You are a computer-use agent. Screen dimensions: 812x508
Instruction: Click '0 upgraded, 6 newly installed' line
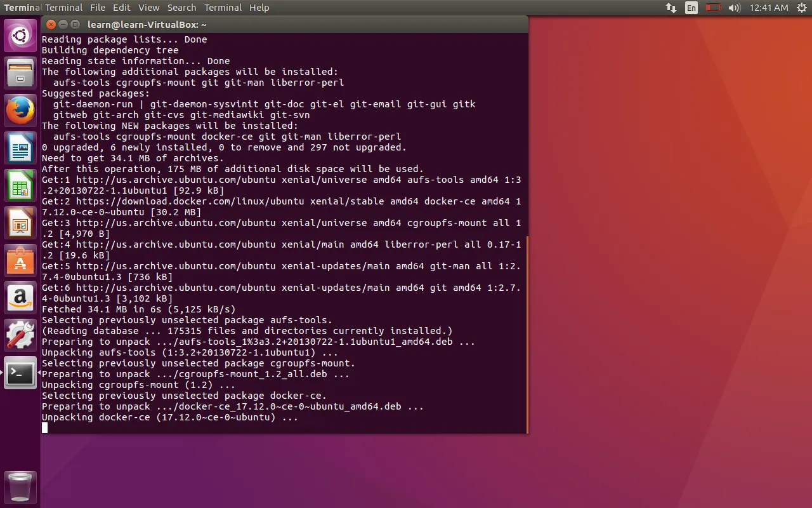point(225,147)
